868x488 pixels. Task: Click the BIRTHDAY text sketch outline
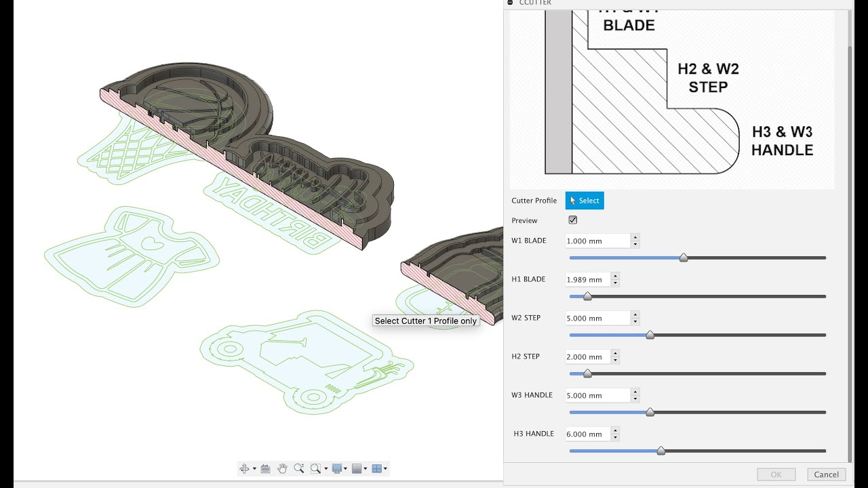tap(273, 214)
